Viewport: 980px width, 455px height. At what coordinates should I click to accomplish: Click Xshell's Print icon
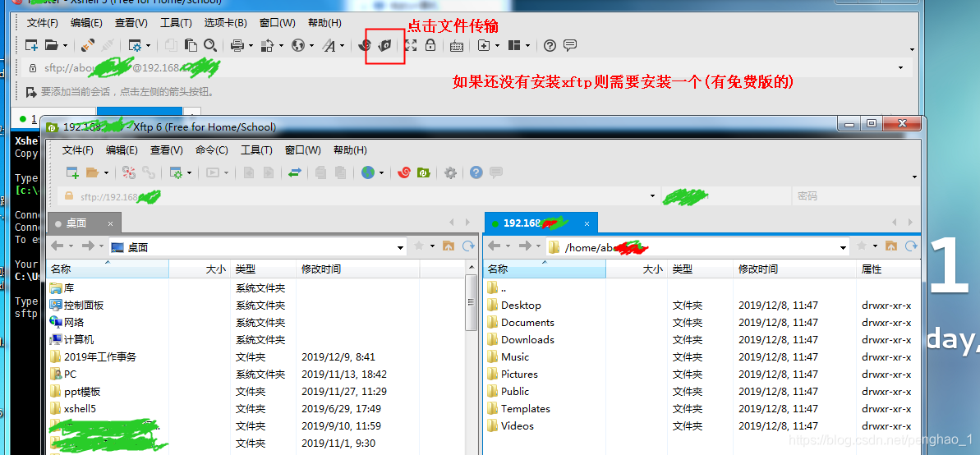click(237, 45)
